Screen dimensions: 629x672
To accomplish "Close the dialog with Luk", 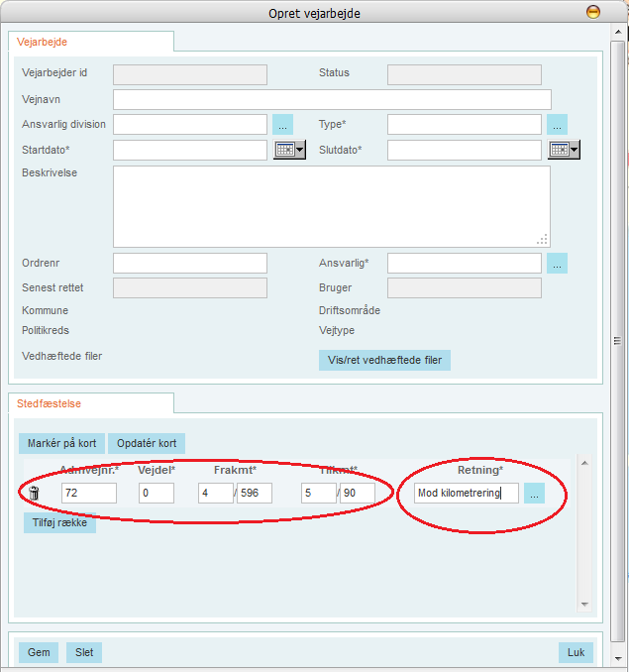I will (x=575, y=652).
